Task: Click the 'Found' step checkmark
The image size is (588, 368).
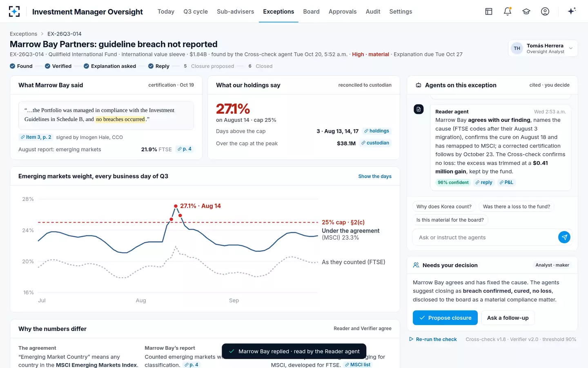Action: click(13, 66)
